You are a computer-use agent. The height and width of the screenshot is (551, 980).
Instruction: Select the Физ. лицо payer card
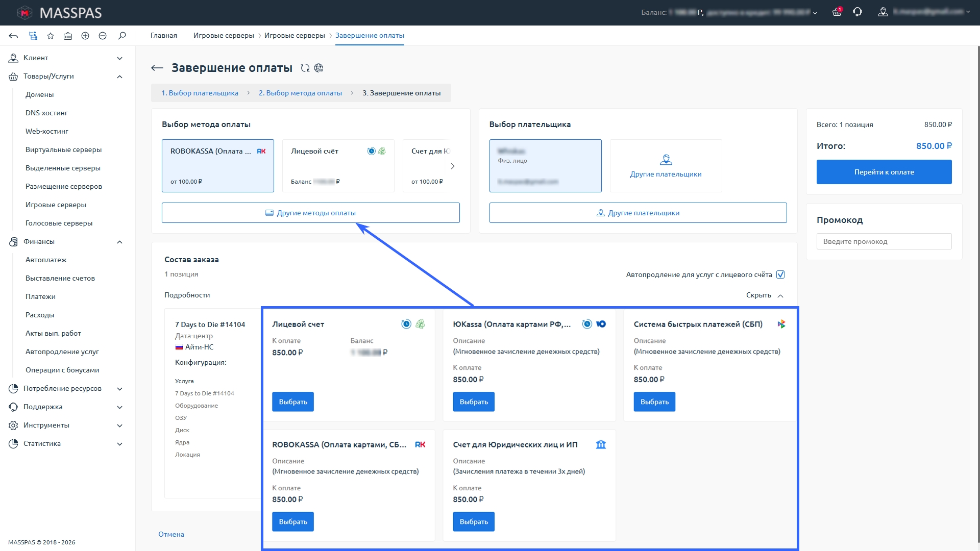(x=546, y=166)
